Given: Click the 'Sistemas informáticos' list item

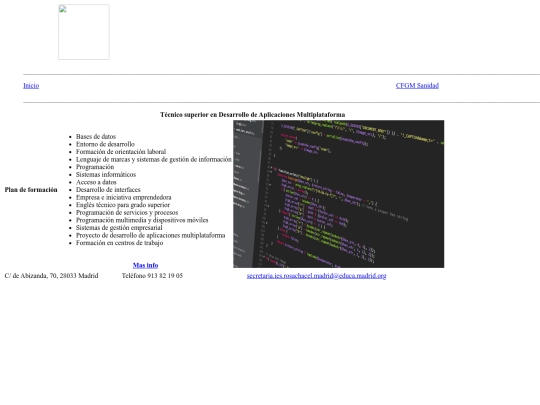Looking at the screenshot, I should coord(106,174).
